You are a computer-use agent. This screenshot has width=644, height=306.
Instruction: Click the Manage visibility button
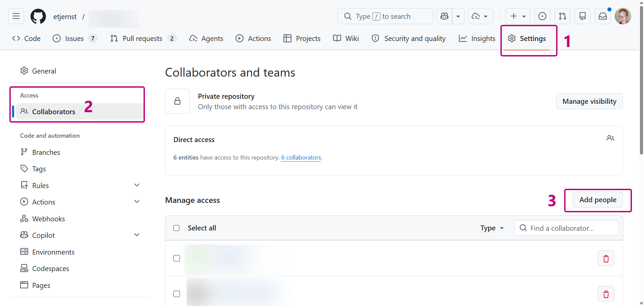click(x=589, y=101)
